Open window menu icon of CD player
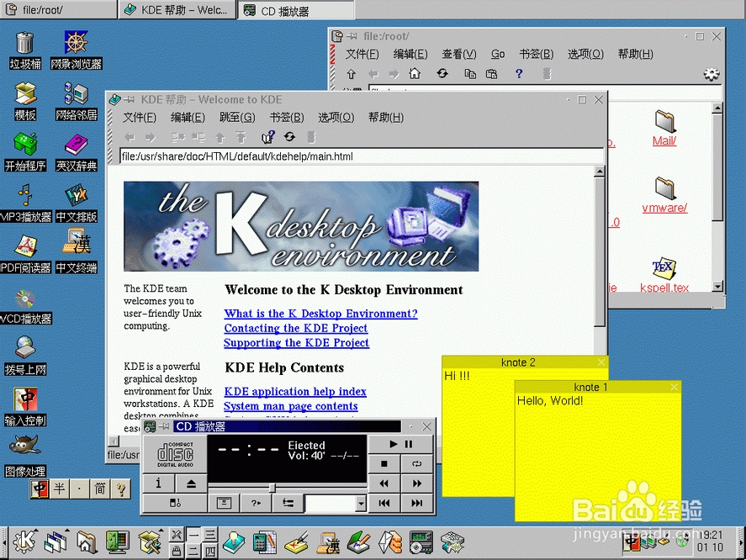This screenshot has height=560, width=746. tap(150, 426)
